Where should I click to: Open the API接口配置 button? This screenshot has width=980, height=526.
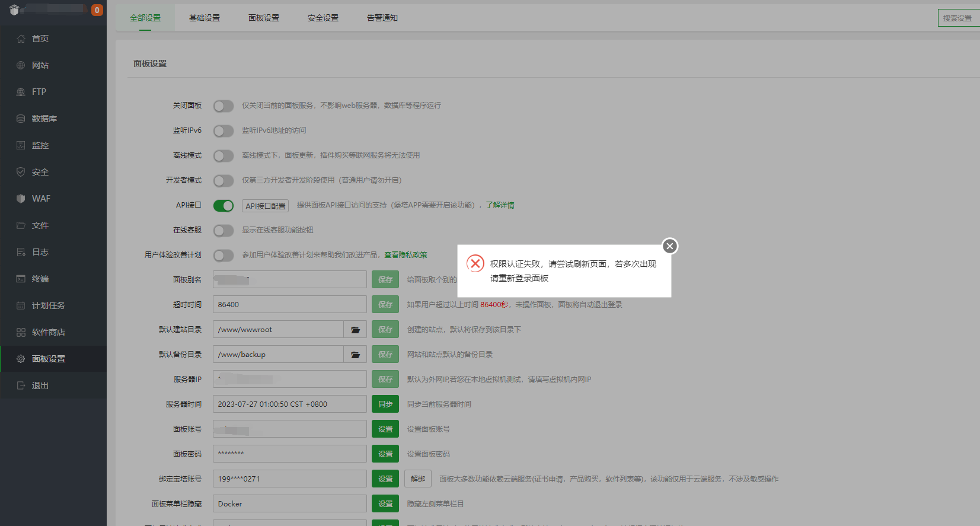(x=266, y=206)
